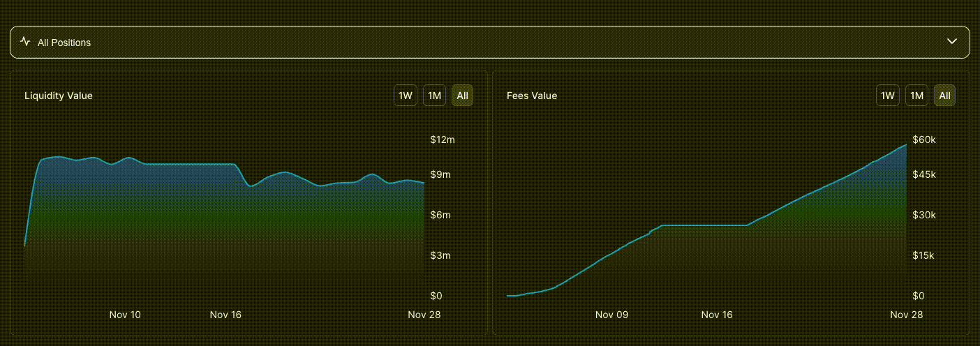Click the $12m axis label

click(x=443, y=140)
